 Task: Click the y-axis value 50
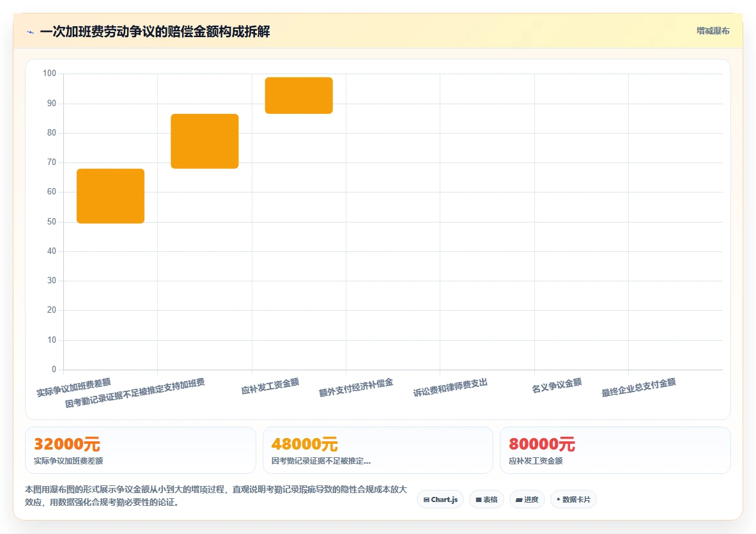(52, 221)
